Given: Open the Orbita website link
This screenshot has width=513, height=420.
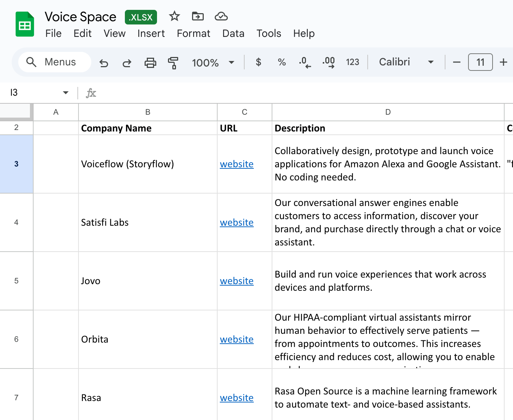Looking at the screenshot, I should pyautogui.click(x=237, y=340).
